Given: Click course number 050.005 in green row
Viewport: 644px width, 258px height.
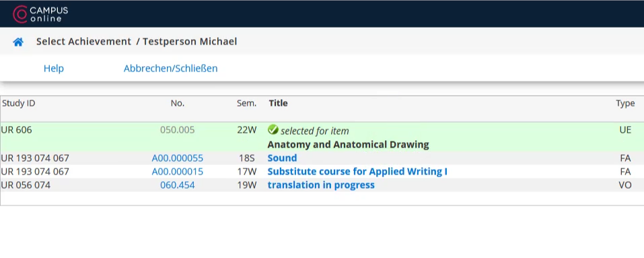Looking at the screenshot, I should tap(178, 130).
